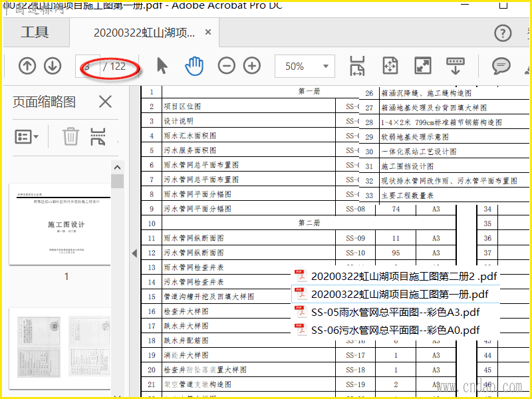Screen dimensions: 532x399
Task: Open SS-06污水管网总平面图--彩色A0.pdf file
Action: (396, 330)
